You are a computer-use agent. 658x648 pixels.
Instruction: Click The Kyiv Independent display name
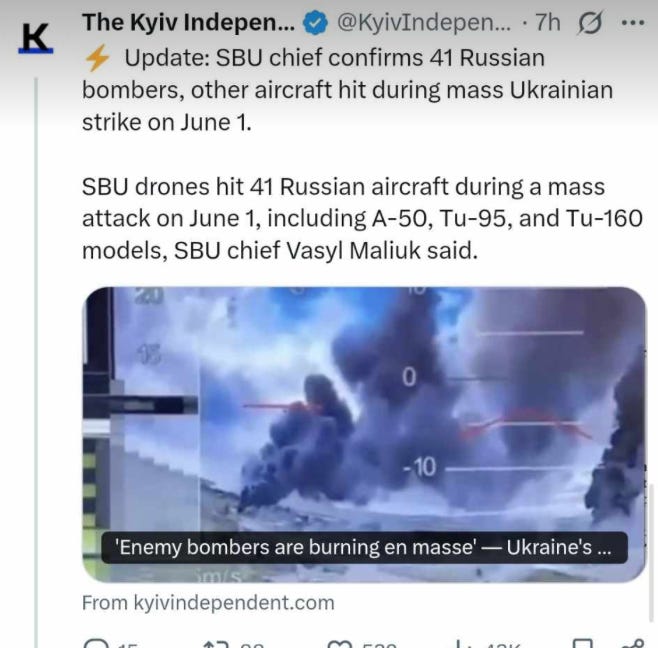point(189,22)
